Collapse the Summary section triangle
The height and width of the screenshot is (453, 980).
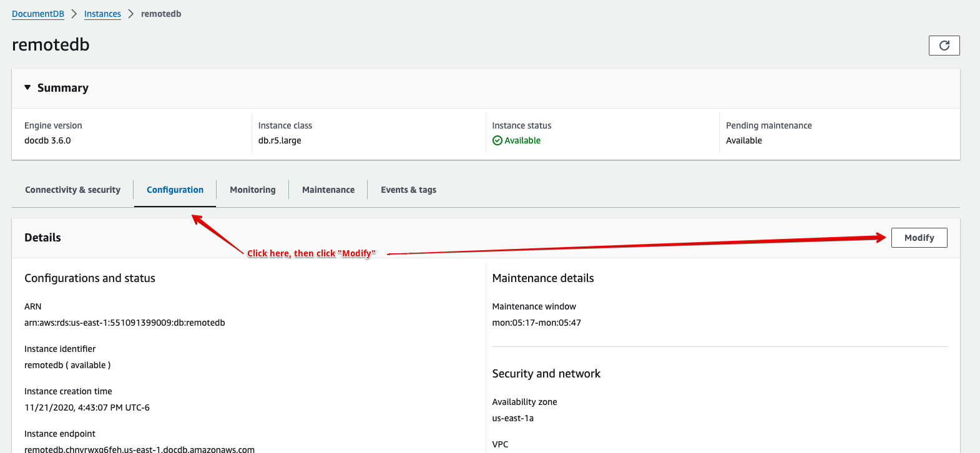[x=27, y=87]
